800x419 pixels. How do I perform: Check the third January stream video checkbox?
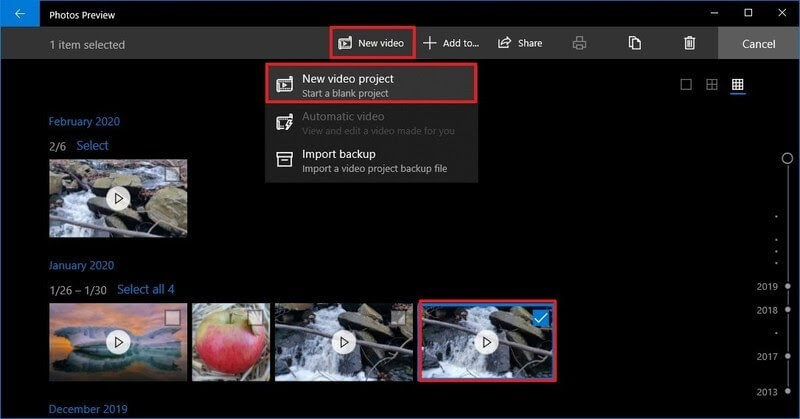coord(398,318)
